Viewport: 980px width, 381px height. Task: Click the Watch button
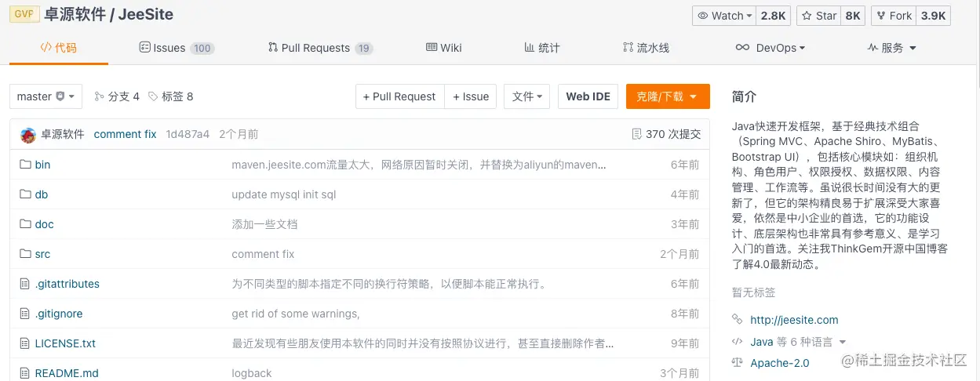(723, 16)
